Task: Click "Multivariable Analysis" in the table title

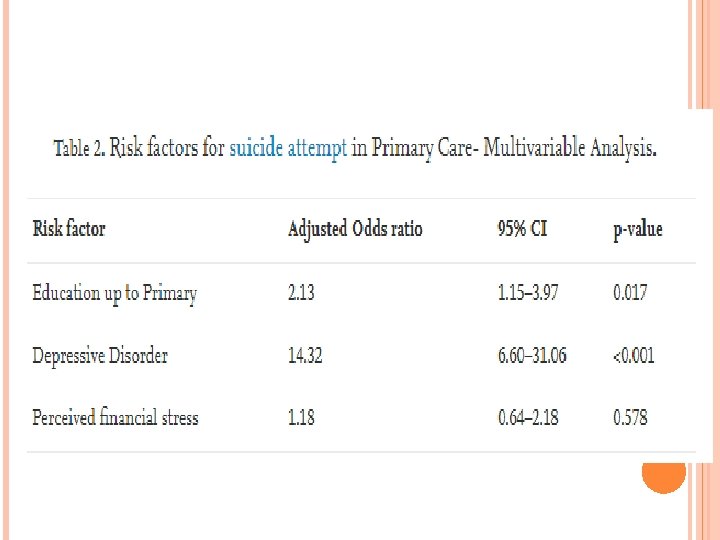Action: [572, 149]
